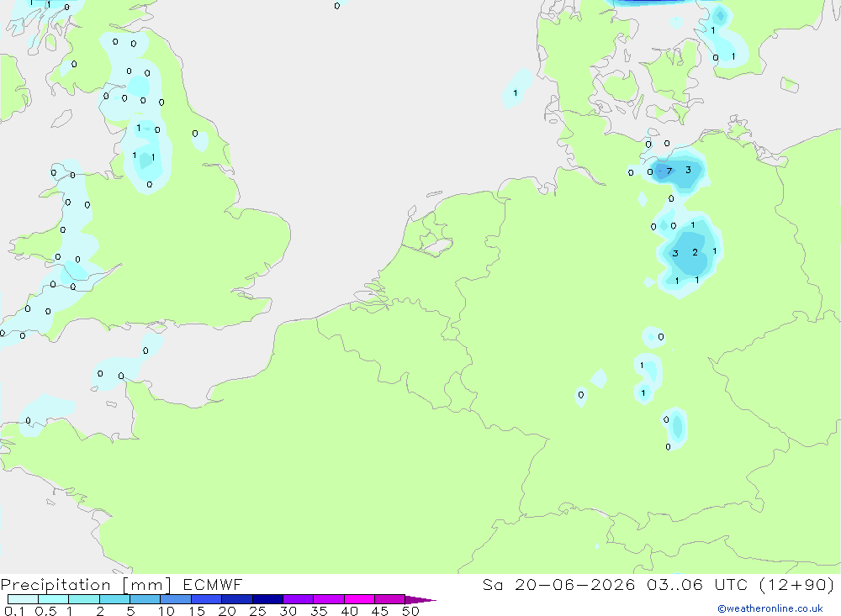Click the "Sa 20-06-2026" date text
Viewport: 841px width, 616px height.
559,584
